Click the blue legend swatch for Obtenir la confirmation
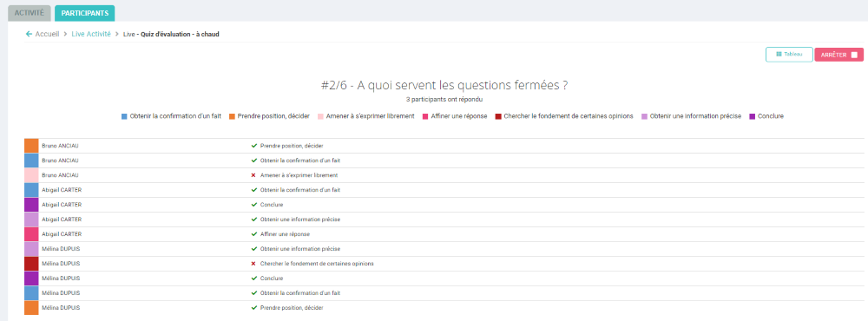The image size is (868, 321). [x=124, y=116]
